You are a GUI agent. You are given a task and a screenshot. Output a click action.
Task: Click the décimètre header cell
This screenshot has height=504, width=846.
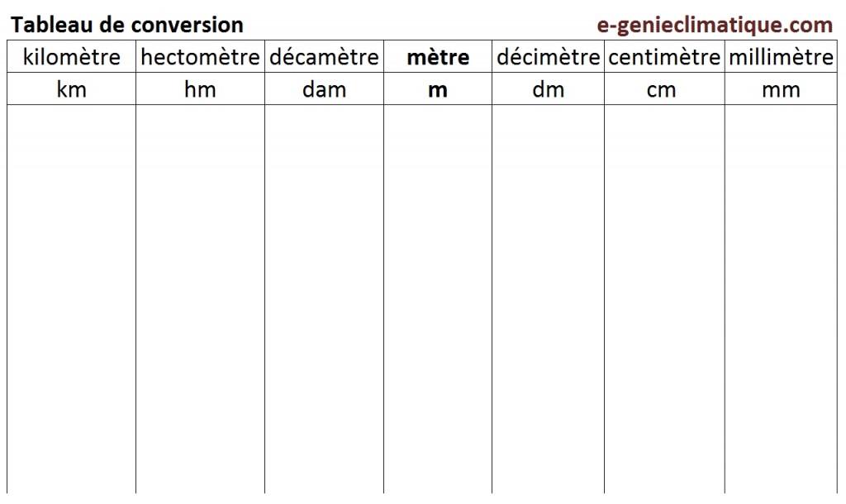(x=548, y=57)
